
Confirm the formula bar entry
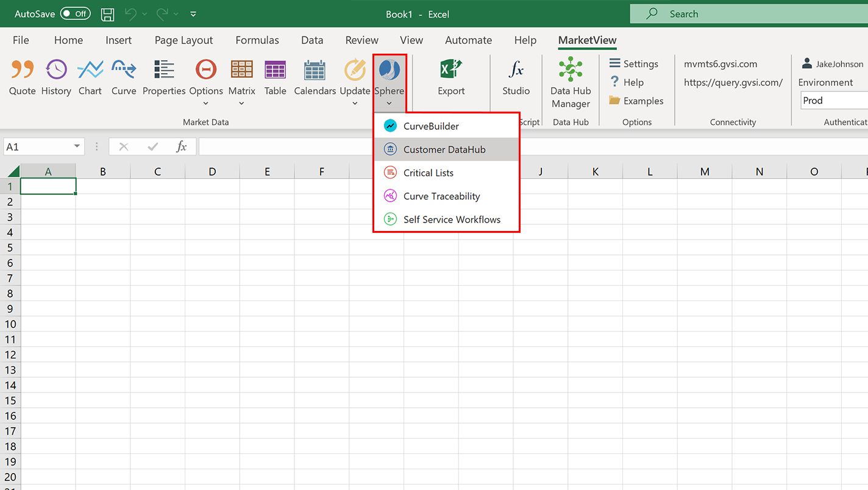(152, 146)
